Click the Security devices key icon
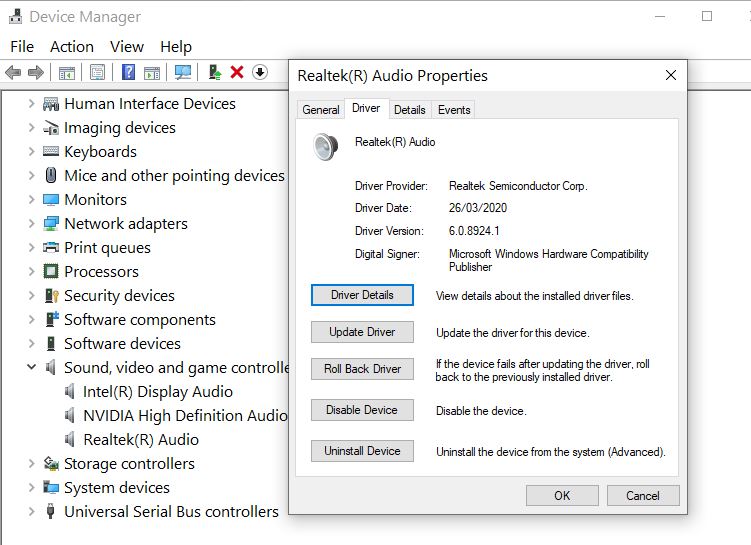 click(x=51, y=295)
